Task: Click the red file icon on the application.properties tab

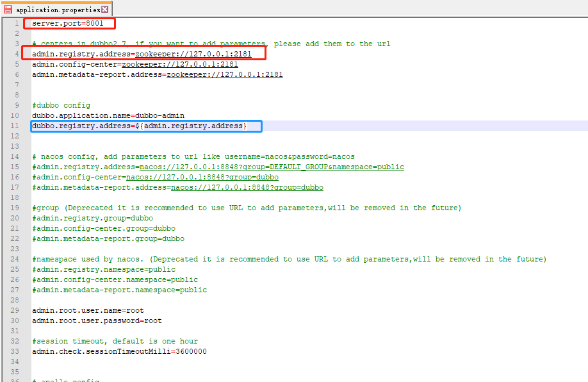Action: 8,9
